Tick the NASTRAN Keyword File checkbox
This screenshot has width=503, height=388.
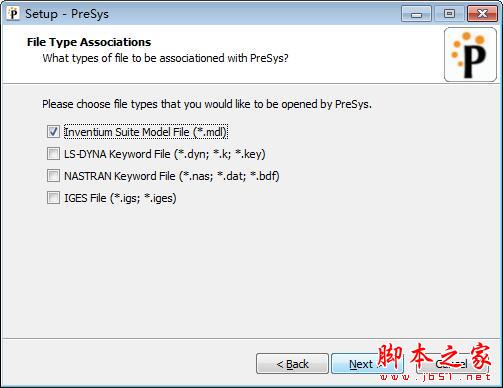click(x=53, y=176)
